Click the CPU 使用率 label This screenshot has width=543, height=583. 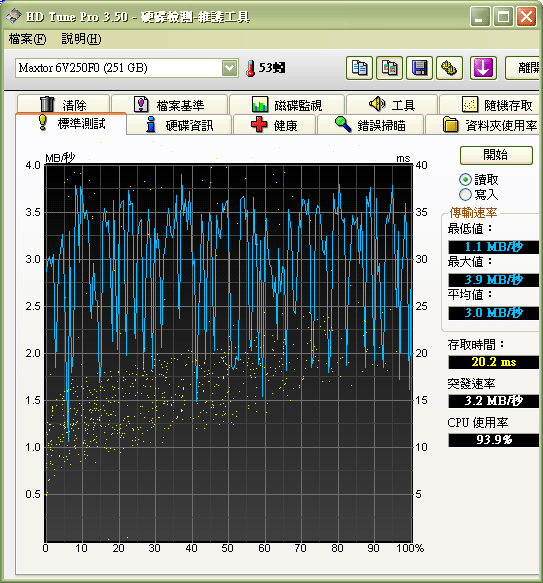[478, 422]
